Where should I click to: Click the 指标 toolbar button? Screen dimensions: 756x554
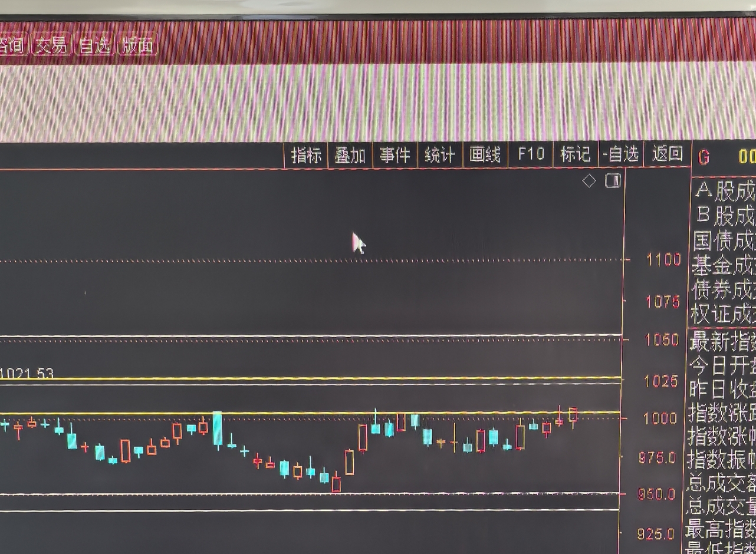306,156
